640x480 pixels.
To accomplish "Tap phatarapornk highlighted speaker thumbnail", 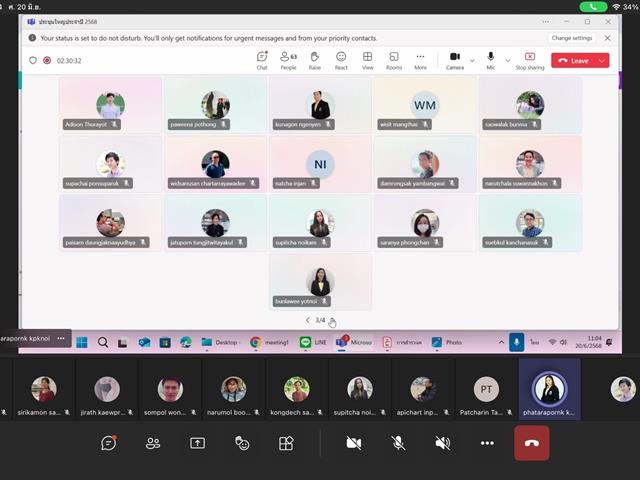I will click(x=549, y=390).
